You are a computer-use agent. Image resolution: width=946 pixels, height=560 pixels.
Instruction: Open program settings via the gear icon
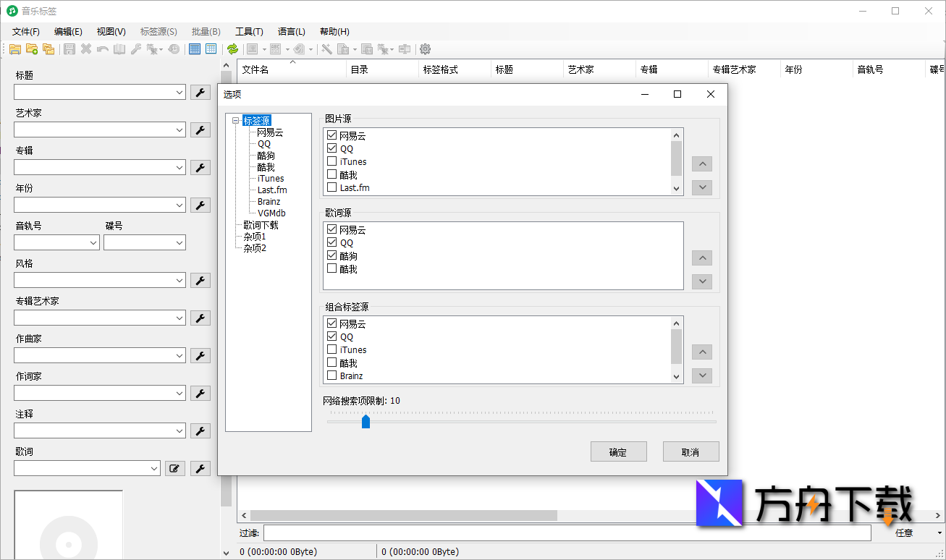425,49
